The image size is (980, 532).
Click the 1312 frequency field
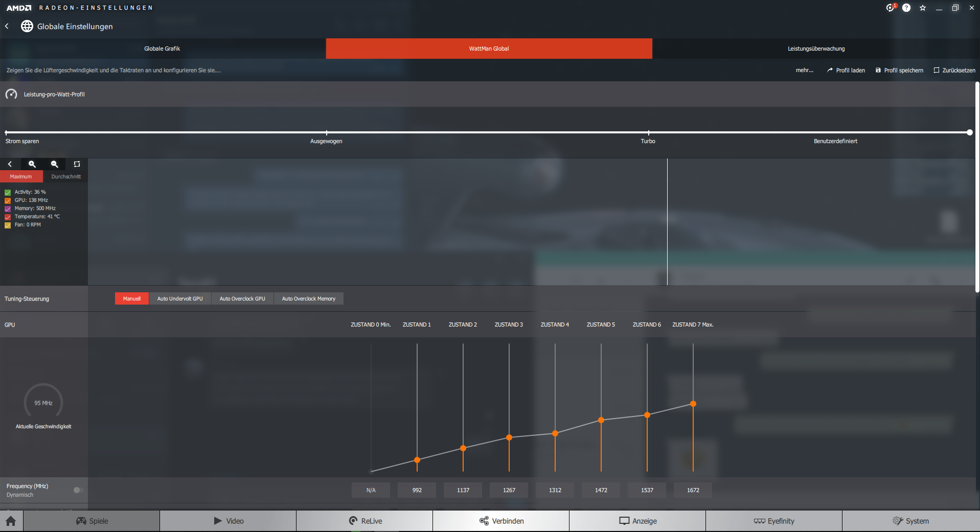tap(555, 490)
